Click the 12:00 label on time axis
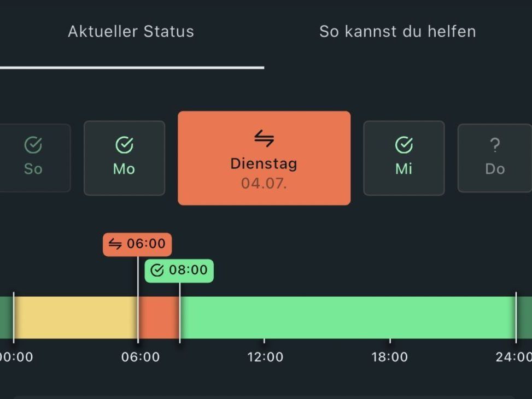532x399 pixels. 265,357
